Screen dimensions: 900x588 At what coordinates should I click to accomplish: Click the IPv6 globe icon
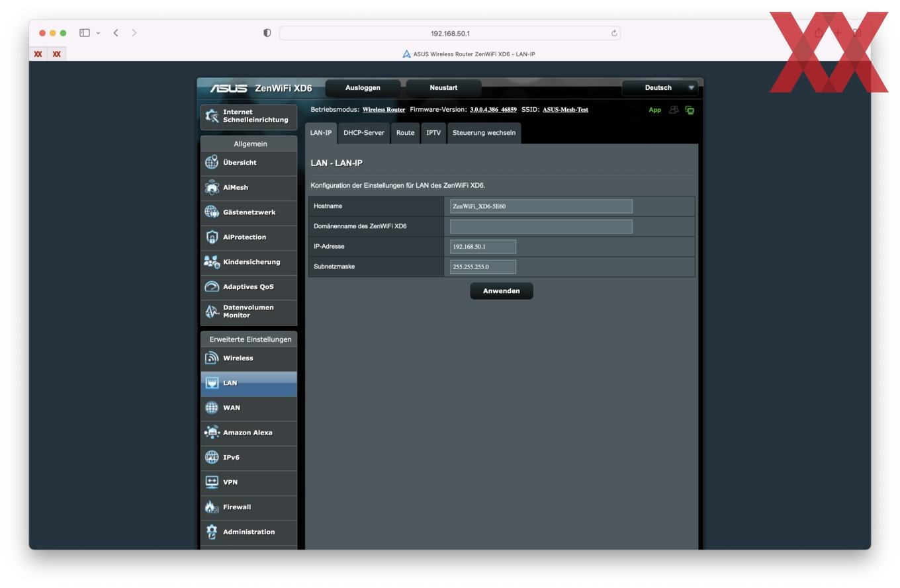212,457
